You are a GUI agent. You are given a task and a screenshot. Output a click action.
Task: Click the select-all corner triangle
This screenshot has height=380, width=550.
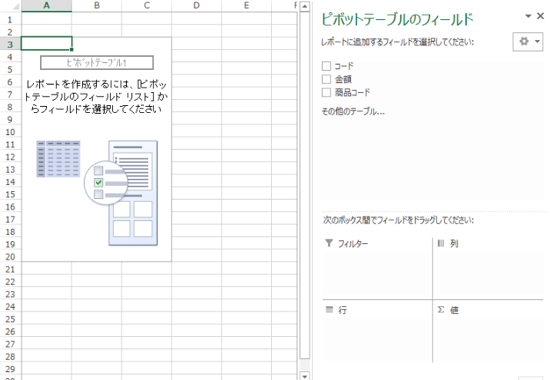pos(15,6)
